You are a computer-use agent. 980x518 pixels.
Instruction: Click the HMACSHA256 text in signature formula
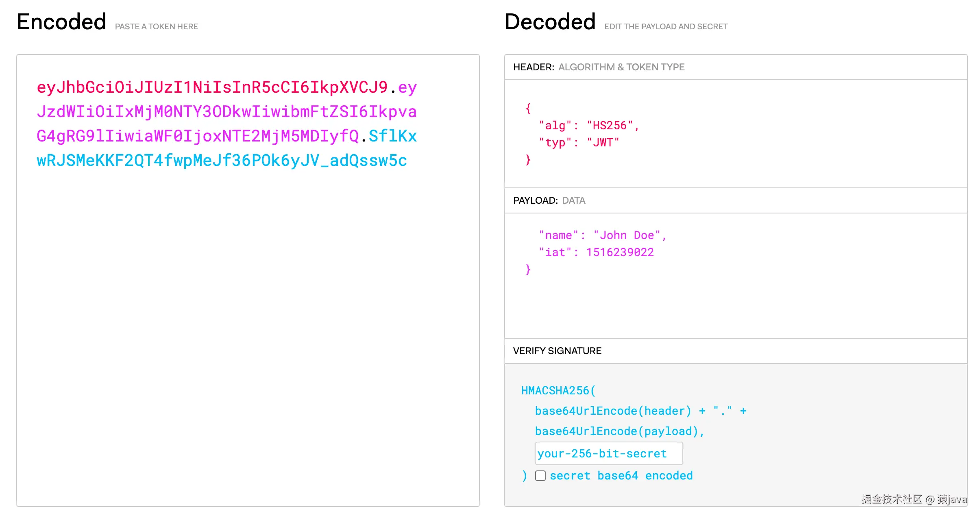click(555, 390)
